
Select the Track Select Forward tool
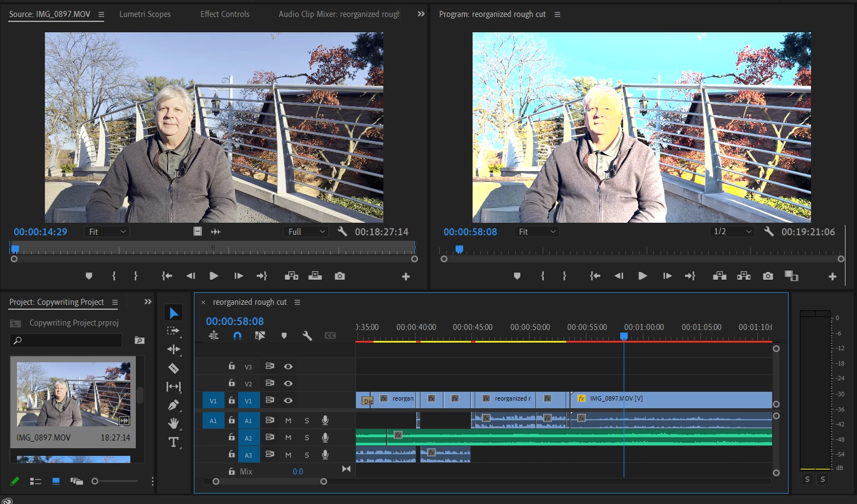point(173,331)
